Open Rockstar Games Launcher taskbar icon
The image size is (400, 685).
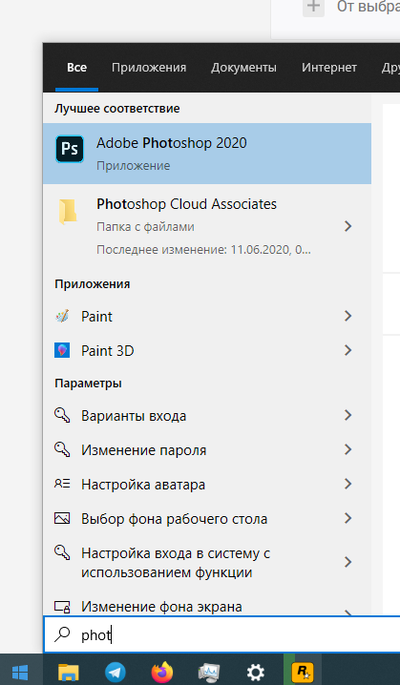pyautogui.click(x=303, y=671)
